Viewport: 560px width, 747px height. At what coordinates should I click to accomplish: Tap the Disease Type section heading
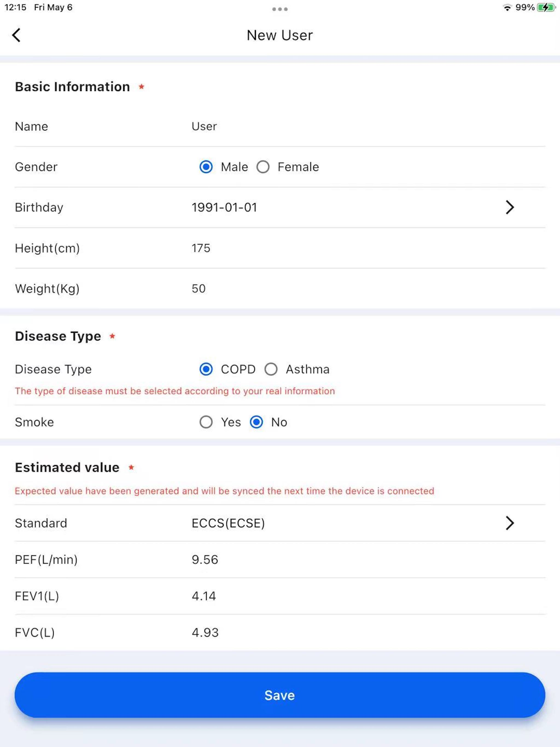58,336
